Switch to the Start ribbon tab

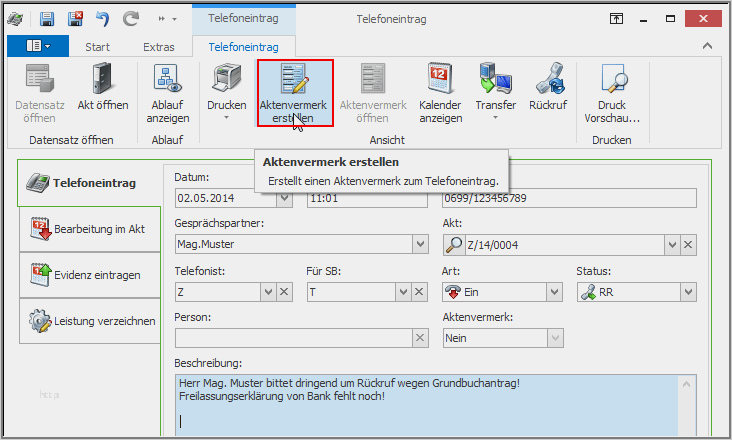(x=98, y=47)
